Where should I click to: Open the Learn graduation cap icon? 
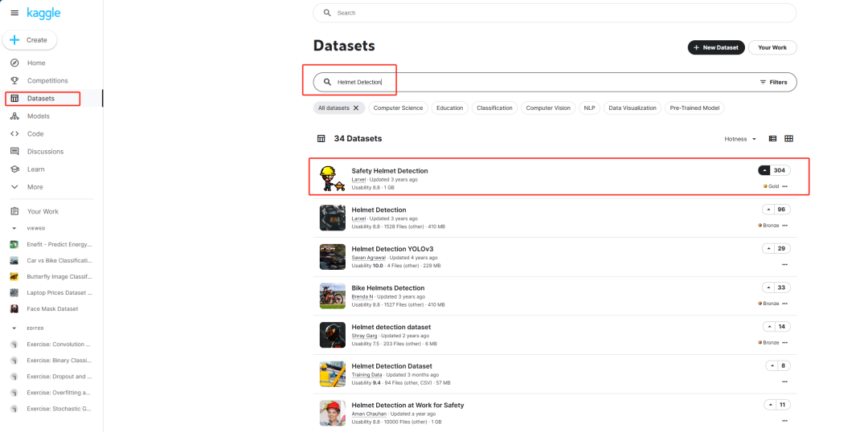[14, 169]
